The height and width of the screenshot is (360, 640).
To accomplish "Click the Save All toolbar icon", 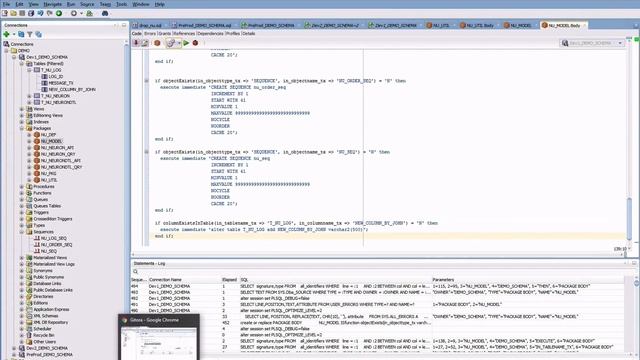I will tap(31, 13).
